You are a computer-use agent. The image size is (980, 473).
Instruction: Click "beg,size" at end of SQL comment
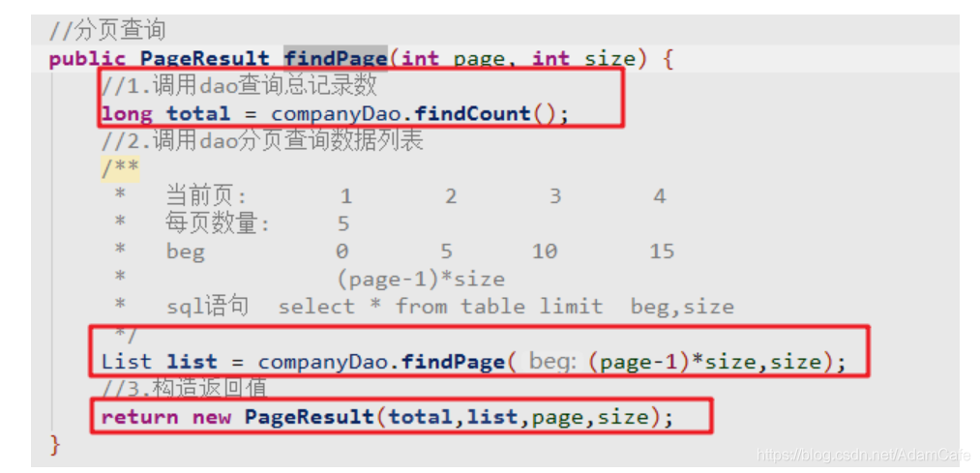tap(682, 307)
